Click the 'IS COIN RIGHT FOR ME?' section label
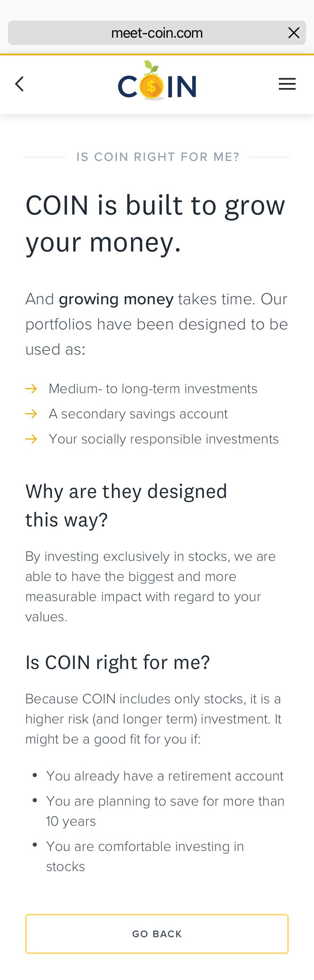Viewport: 314px width, 980px height. 157,157
